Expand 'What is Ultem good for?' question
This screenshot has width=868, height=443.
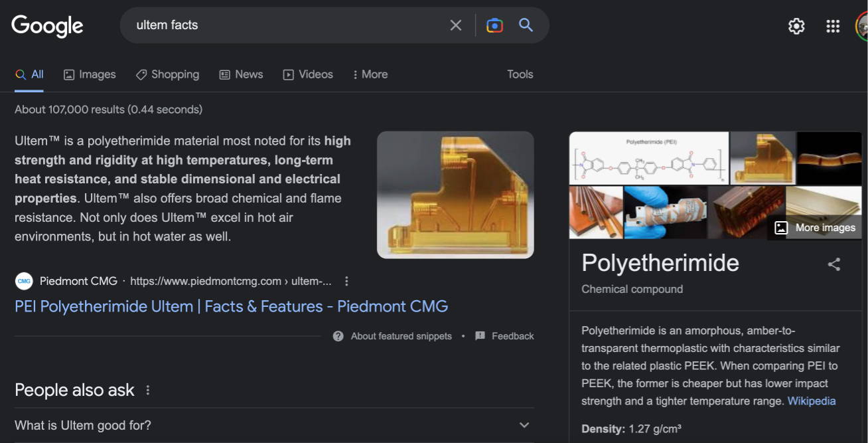(274, 425)
